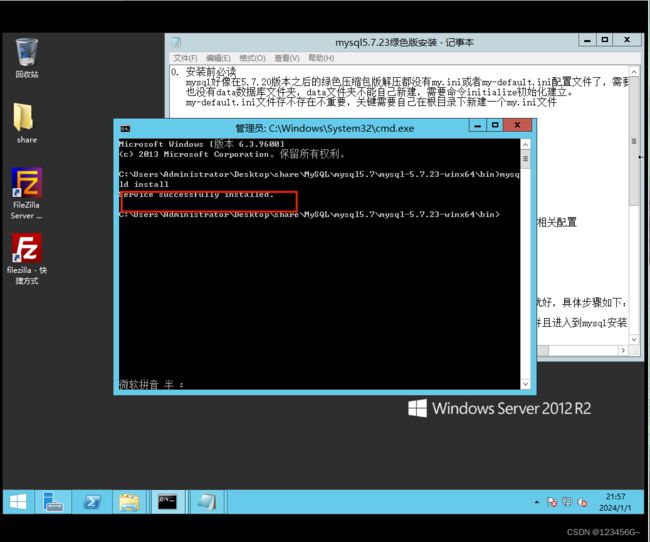
Task: Open the Windows Start button
Action: point(18,502)
